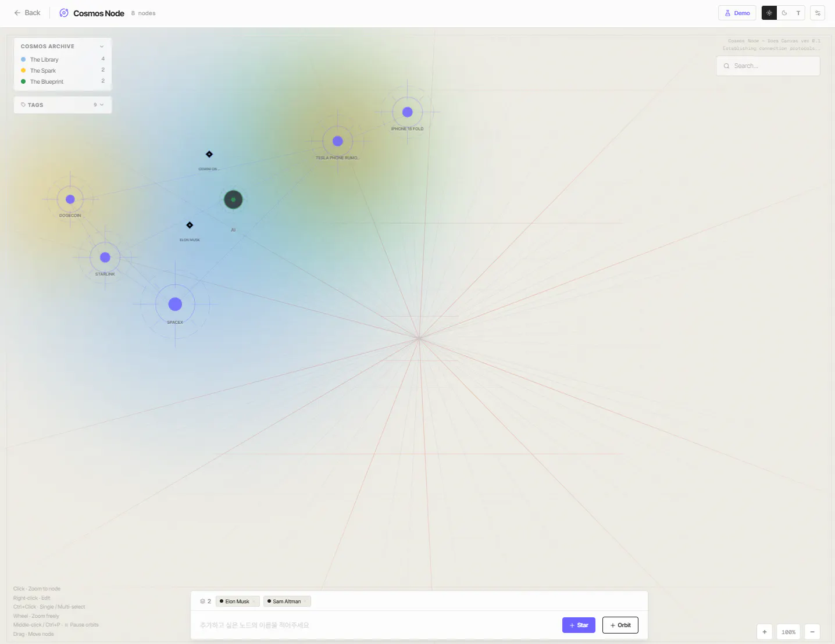This screenshot has width=835, height=644.
Task: Select the Dogecoin node
Action: [70, 199]
